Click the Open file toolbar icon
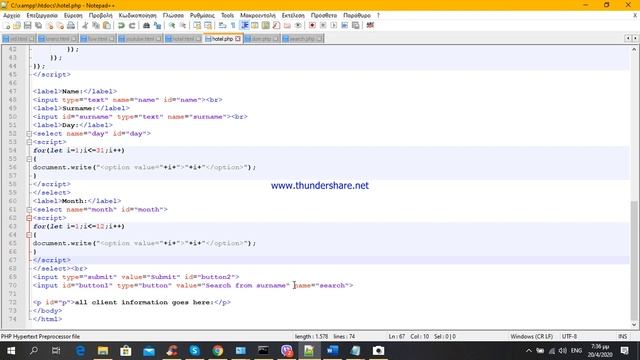This screenshot has width=640, height=360. pos(17,25)
